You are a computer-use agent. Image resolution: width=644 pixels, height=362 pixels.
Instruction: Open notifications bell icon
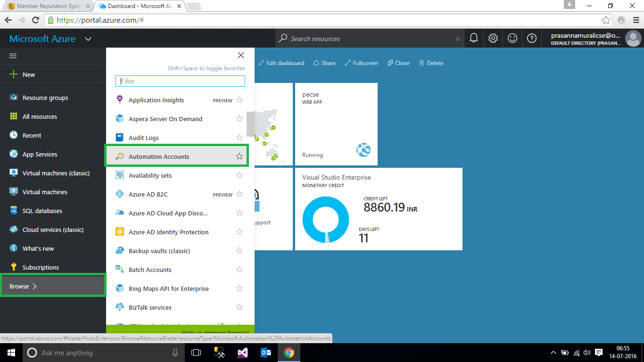click(x=474, y=39)
